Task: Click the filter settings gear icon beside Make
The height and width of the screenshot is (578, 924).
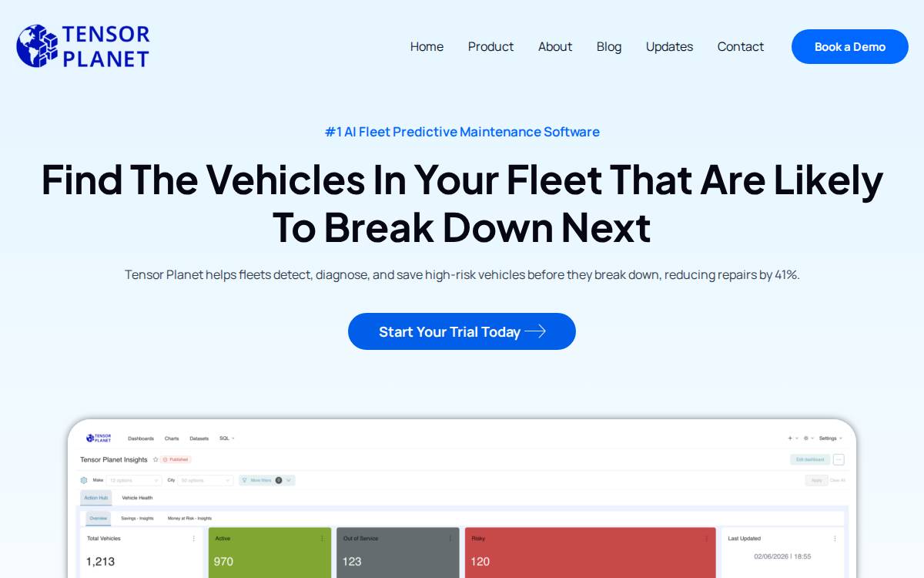Action: tap(84, 480)
